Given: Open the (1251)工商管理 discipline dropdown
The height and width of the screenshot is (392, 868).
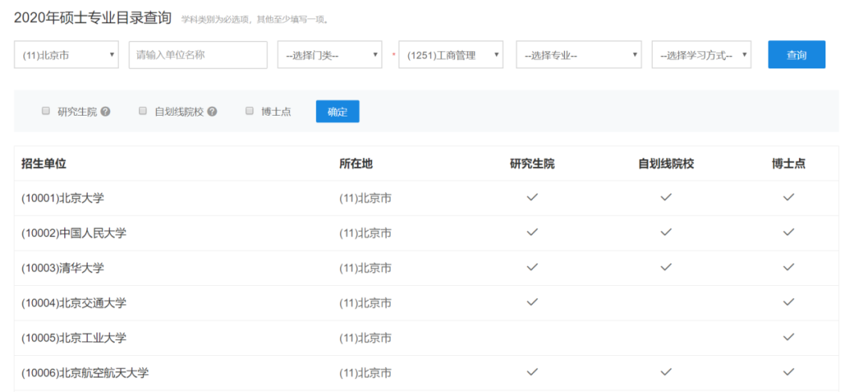Looking at the screenshot, I should (451, 55).
